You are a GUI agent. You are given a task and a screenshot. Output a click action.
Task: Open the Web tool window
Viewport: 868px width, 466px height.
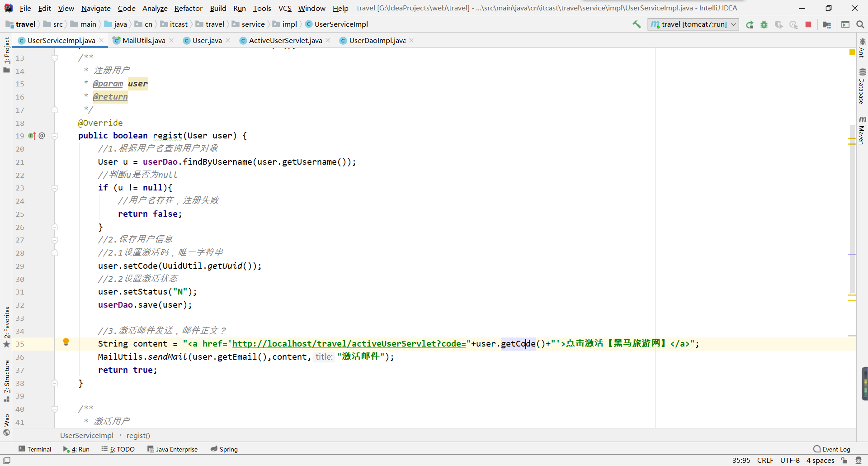6,425
